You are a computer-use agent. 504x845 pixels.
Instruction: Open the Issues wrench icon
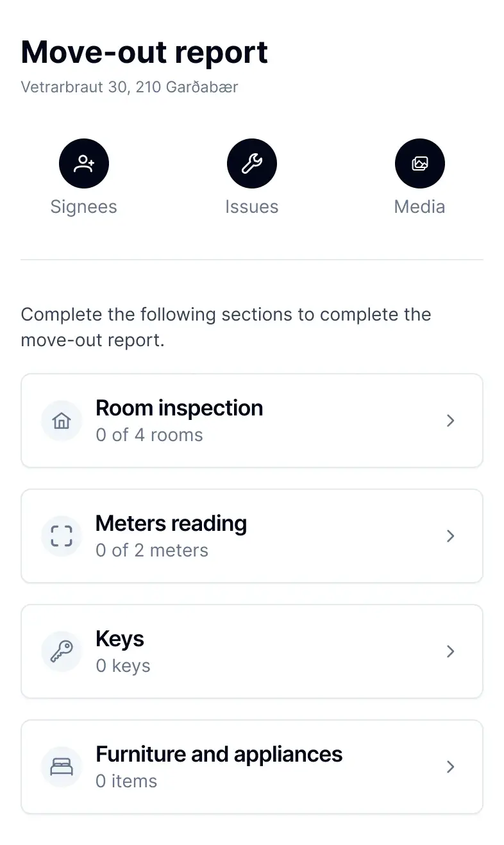[251, 163]
